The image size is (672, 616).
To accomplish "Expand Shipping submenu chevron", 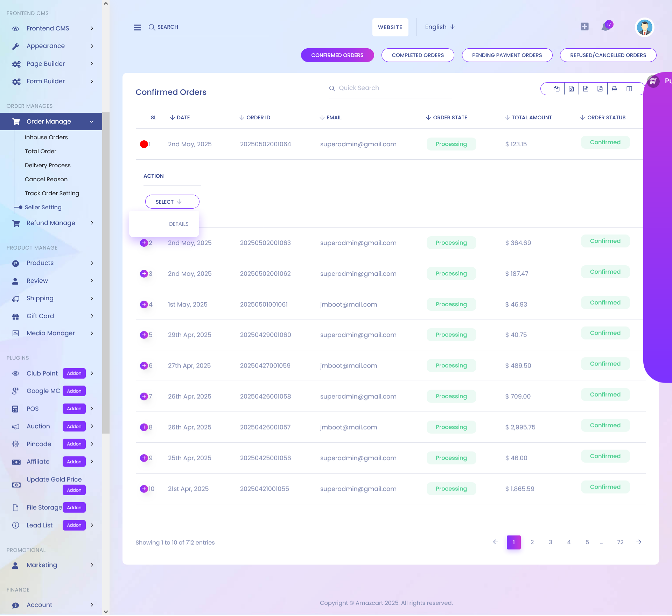I will click(x=92, y=298).
